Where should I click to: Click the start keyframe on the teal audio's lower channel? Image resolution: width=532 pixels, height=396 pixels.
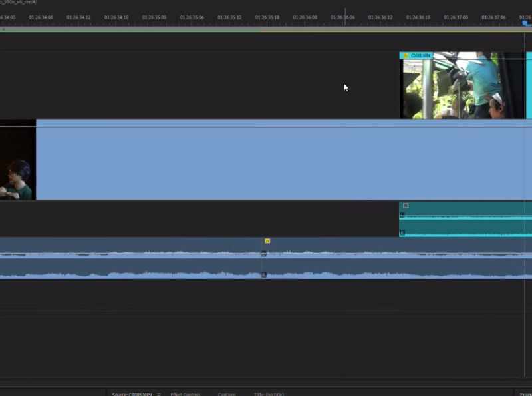[x=402, y=232]
